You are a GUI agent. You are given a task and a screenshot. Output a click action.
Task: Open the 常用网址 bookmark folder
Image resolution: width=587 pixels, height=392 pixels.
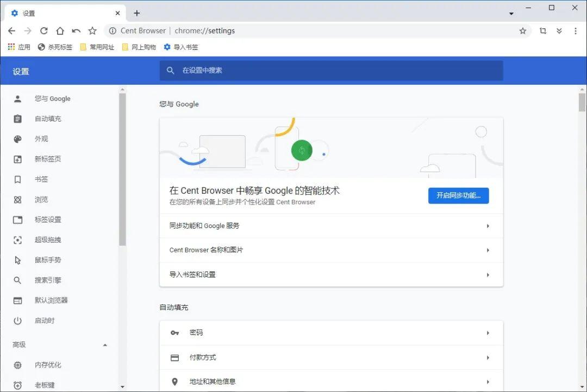pos(97,47)
